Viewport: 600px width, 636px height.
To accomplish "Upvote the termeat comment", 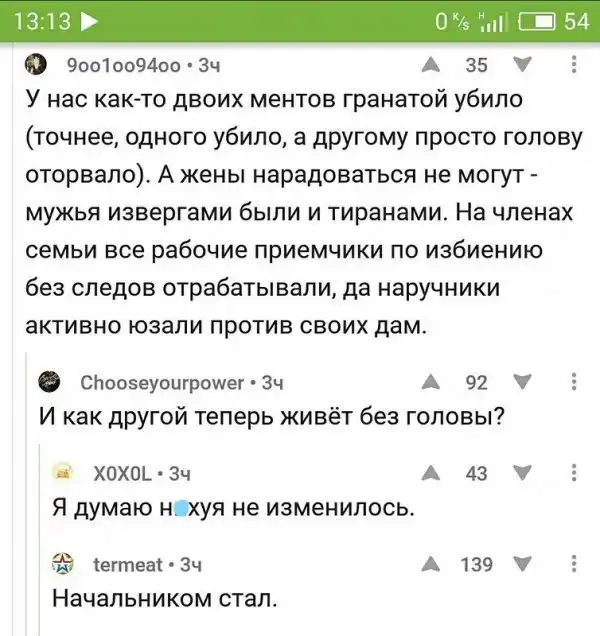I will point(432,565).
